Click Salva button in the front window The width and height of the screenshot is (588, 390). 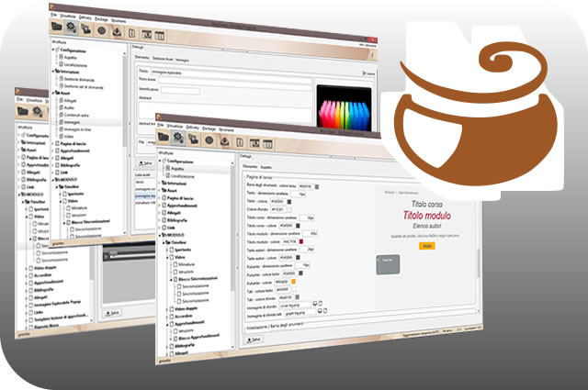click(x=254, y=340)
